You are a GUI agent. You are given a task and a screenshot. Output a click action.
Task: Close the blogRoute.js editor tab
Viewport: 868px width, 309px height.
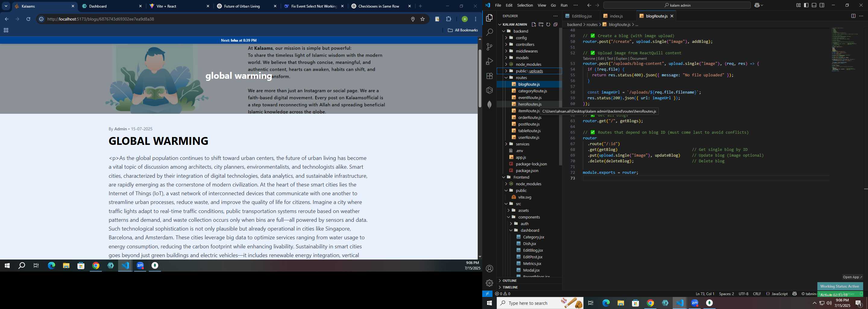[672, 16]
